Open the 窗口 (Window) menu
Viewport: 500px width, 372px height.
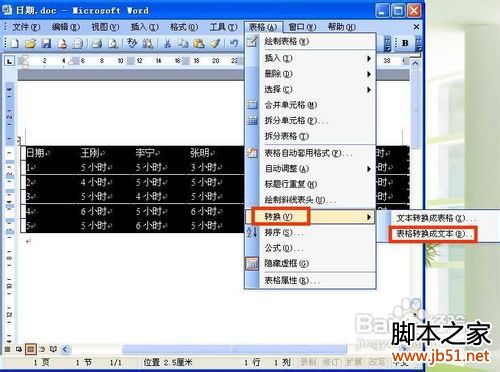tap(302, 27)
